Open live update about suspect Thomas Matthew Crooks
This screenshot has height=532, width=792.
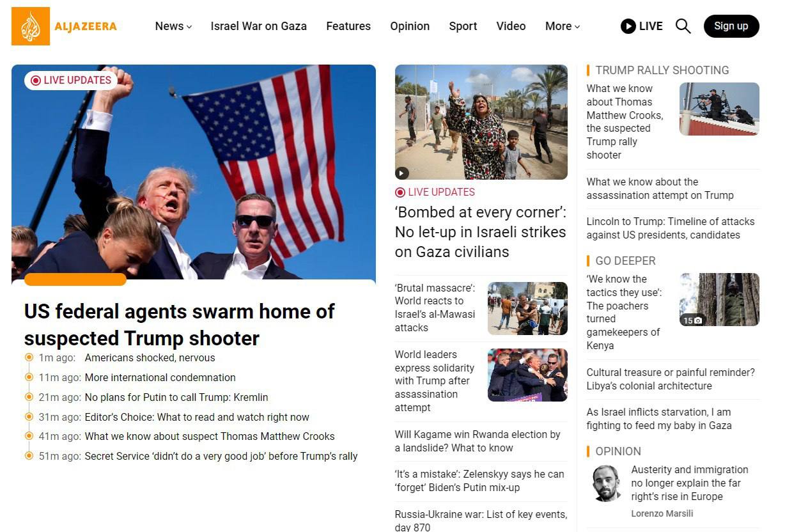coord(210,437)
